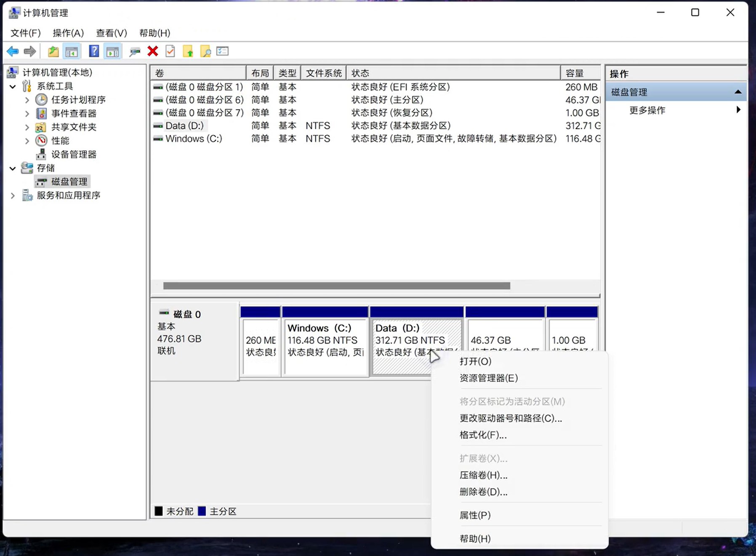This screenshot has width=756, height=556.
Task: Select 压缩卷(H)... in the context menu
Action: tap(483, 475)
